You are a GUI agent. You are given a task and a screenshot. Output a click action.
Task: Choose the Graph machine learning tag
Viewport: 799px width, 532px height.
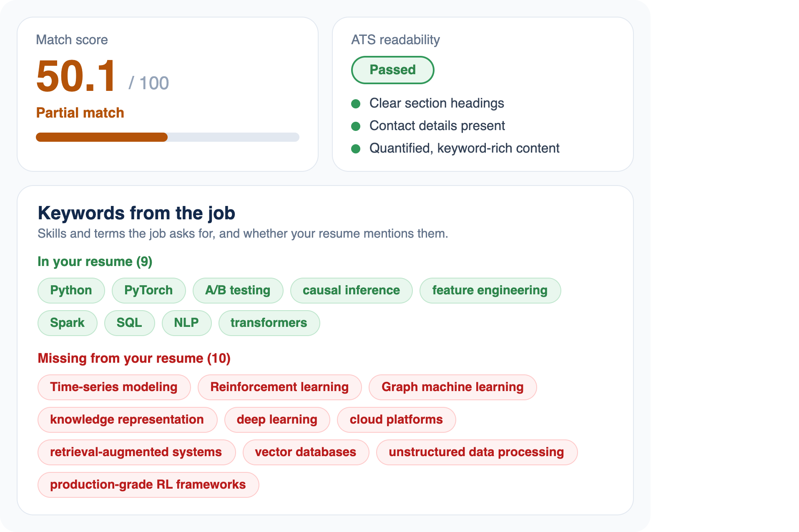tap(452, 387)
